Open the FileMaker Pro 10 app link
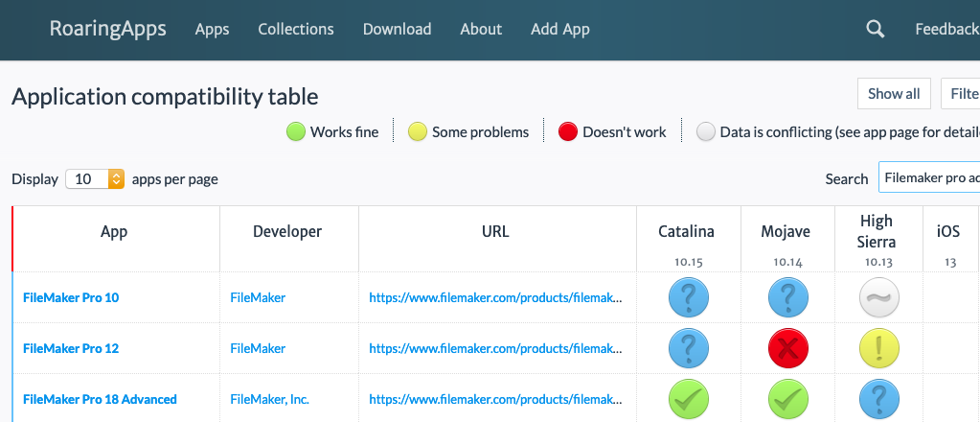 pyautogui.click(x=71, y=298)
